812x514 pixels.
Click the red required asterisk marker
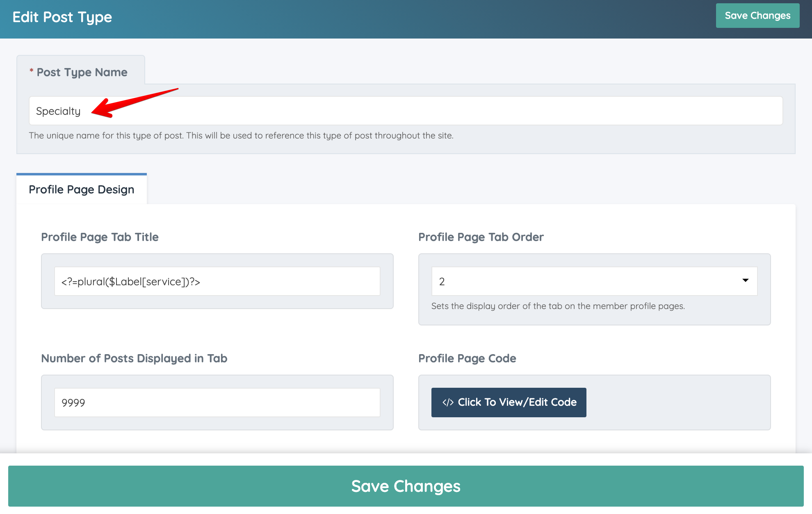point(31,71)
